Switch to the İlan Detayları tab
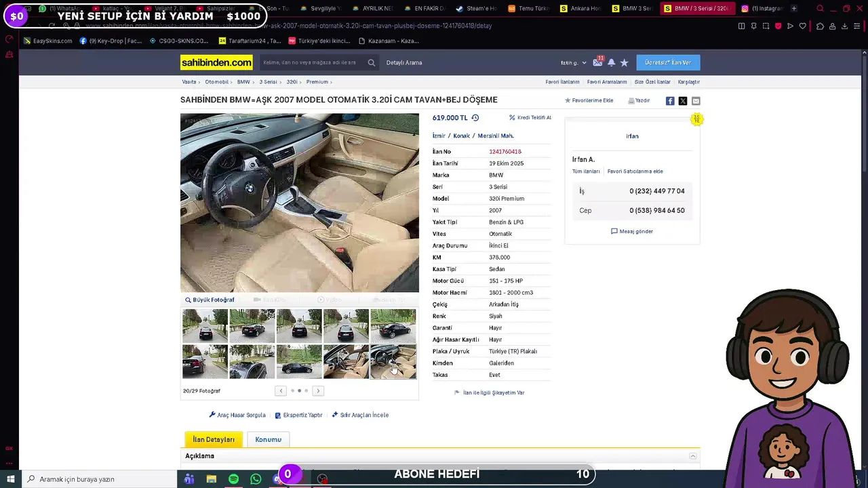Image resolution: width=868 pixels, height=488 pixels. point(214,439)
